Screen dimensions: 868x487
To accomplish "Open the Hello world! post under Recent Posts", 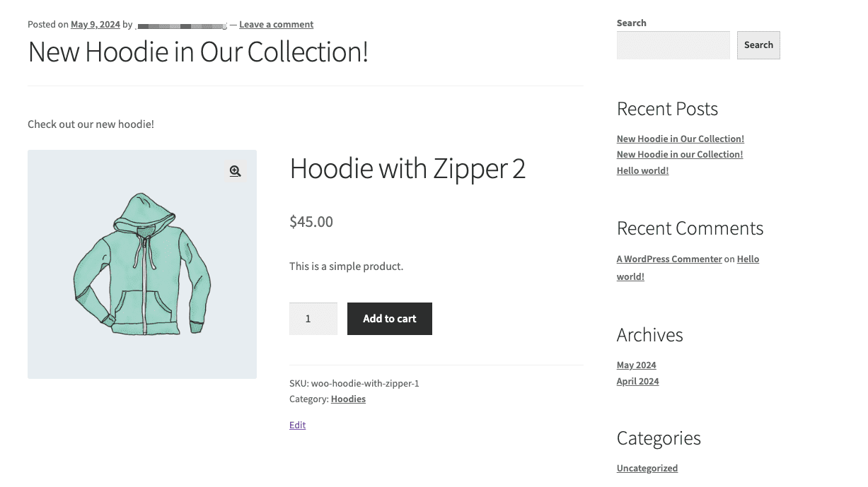I will click(642, 170).
